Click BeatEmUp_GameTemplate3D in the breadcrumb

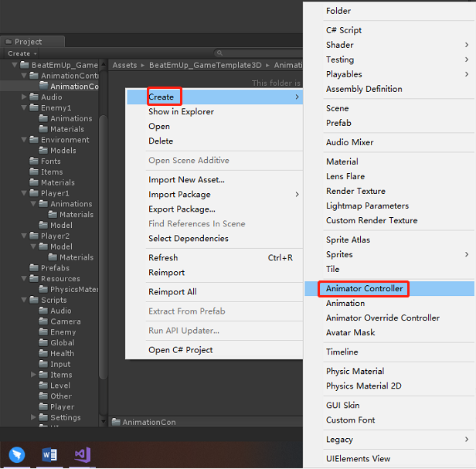tap(206, 65)
